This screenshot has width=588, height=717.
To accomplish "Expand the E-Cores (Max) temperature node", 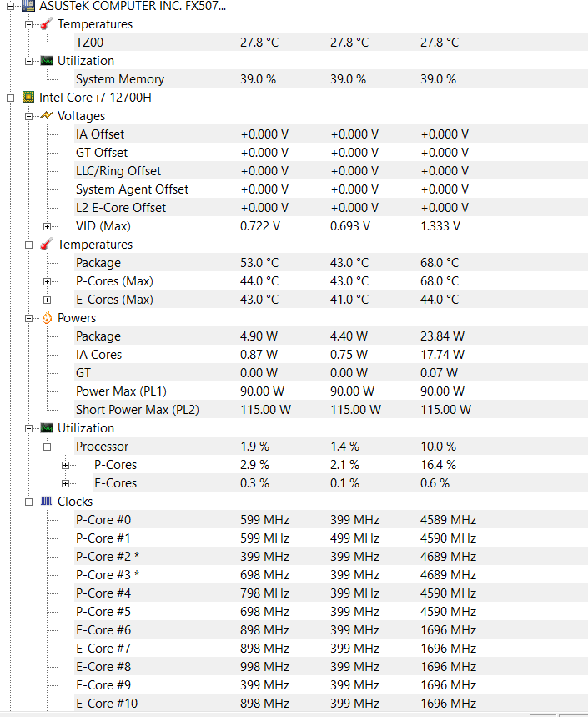I will click(48, 300).
